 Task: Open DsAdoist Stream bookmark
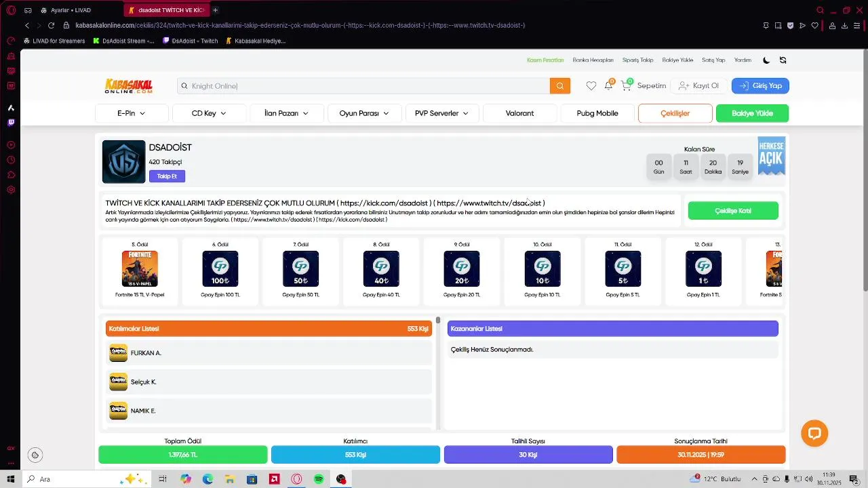[x=123, y=41]
